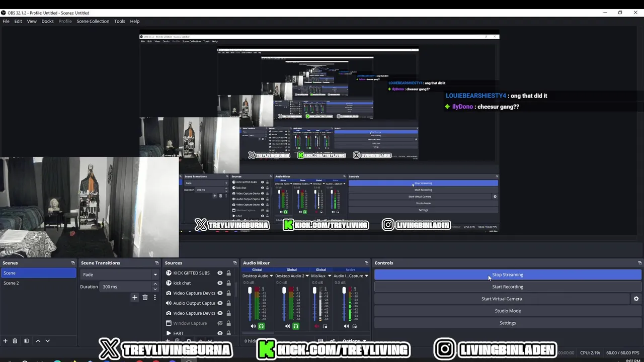Hide the Audio Output Capture source

pyautogui.click(x=220, y=303)
